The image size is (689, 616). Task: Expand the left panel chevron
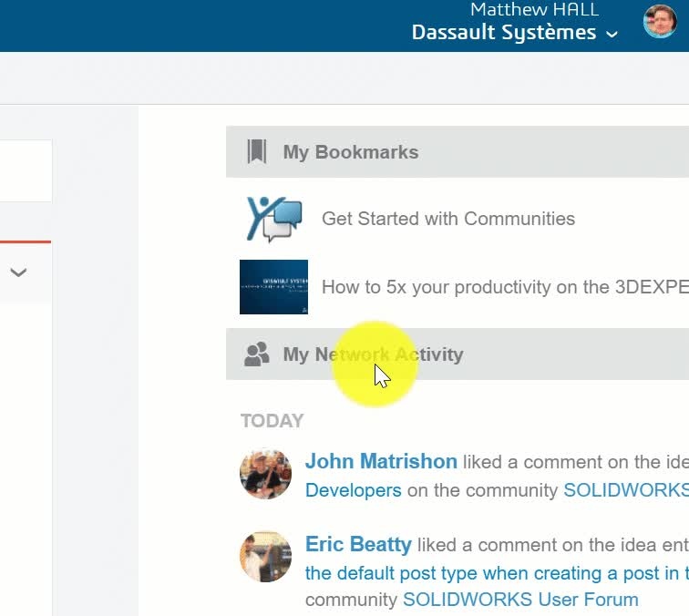coord(18,272)
